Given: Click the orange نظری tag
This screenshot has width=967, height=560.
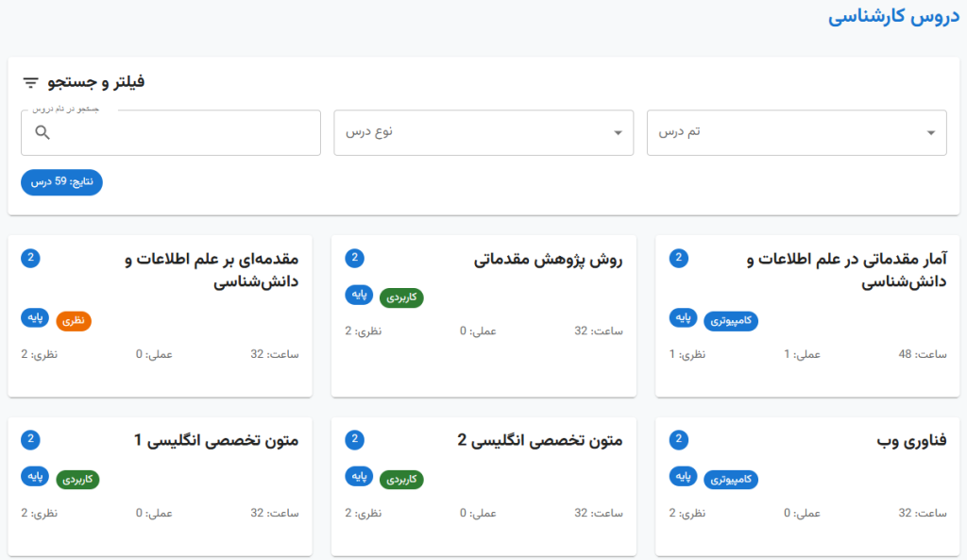Looking at the screenshot, I should (x=74, y=321).
